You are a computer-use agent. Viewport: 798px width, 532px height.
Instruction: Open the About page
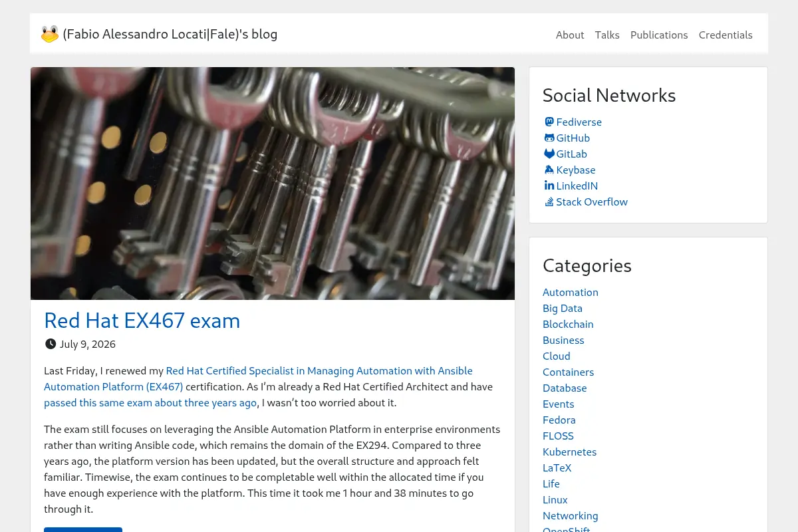tap(570, 35)
